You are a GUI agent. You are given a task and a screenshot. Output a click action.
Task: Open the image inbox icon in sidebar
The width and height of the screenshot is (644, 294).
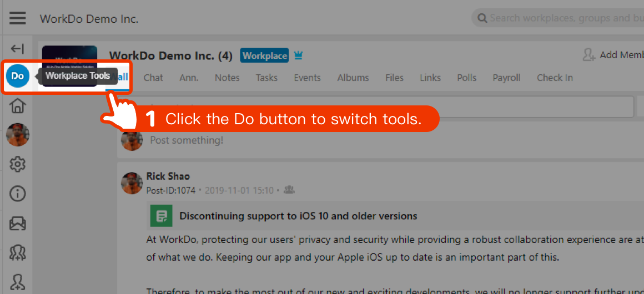coord(18,224)
